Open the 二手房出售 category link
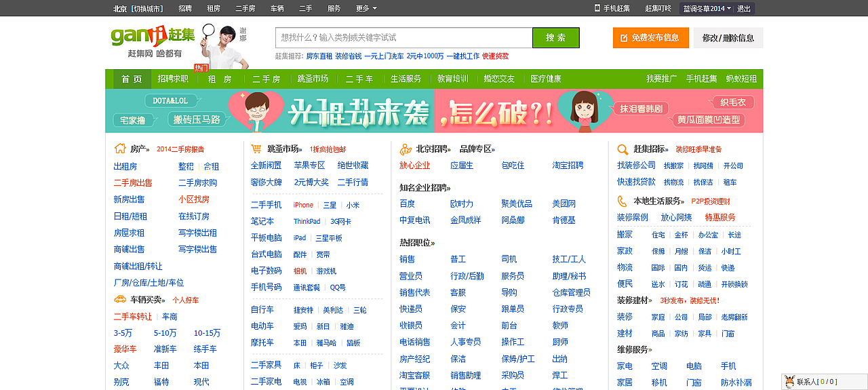The image size is (868, 390). click(x=133, y=182)
